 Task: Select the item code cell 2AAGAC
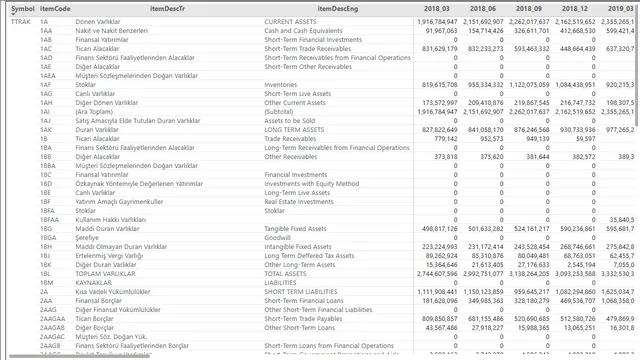(52, 336)
